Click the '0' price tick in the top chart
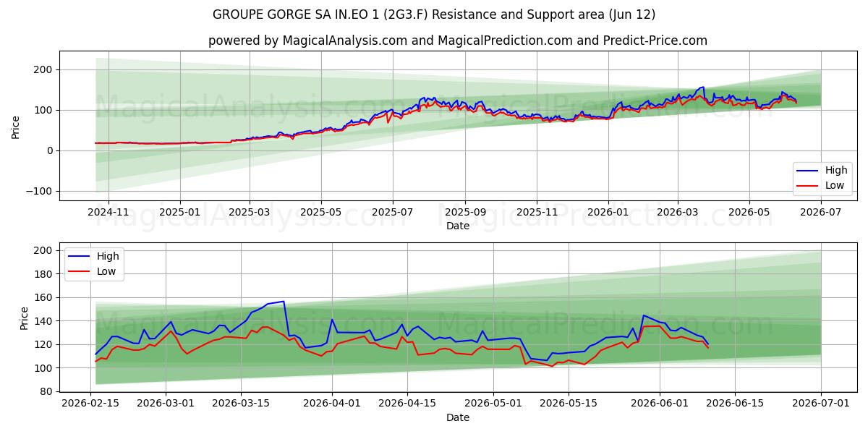Image resolution: width=868 pixels, height=434 pixels. [50, 150]
